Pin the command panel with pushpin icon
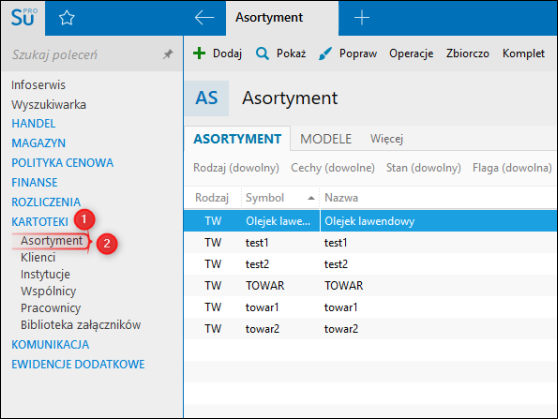The height and width of the screenshot is (419, 558). pyautogui.click(x=168, y=54)
